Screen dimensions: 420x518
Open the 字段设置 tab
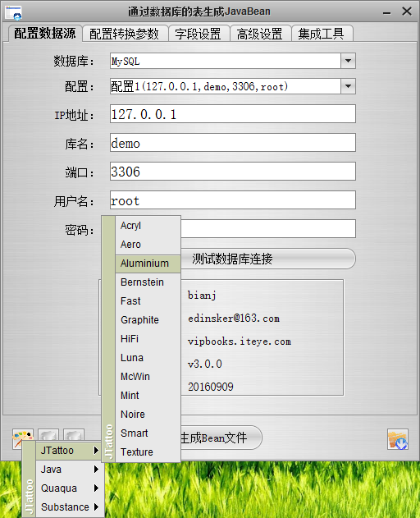[199, 34]
